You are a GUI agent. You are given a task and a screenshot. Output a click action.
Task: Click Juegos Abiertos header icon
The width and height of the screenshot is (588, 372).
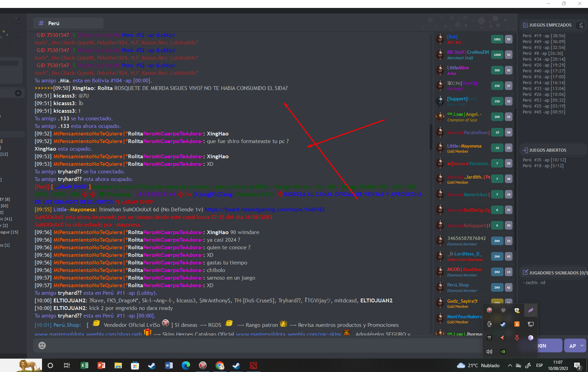pyautogui.click(x=526, y=150)
